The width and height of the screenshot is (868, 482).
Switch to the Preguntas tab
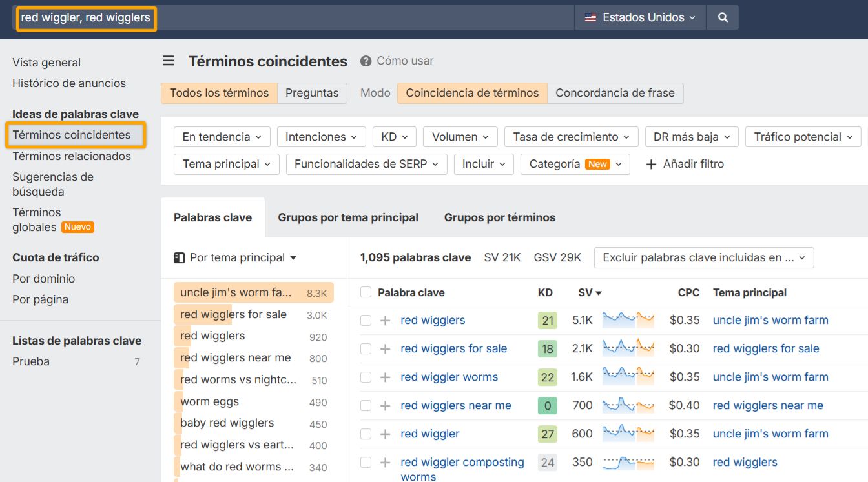312,93
